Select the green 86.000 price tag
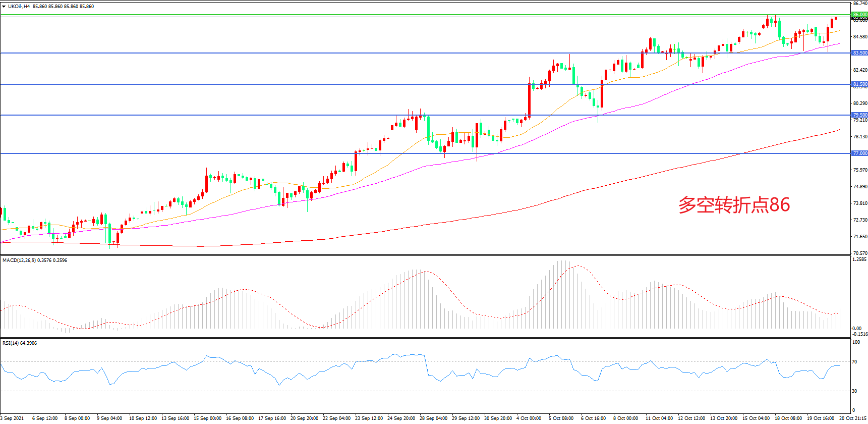Image resolution: width=868 pixels, height=424 pixels. coord(859,15)
